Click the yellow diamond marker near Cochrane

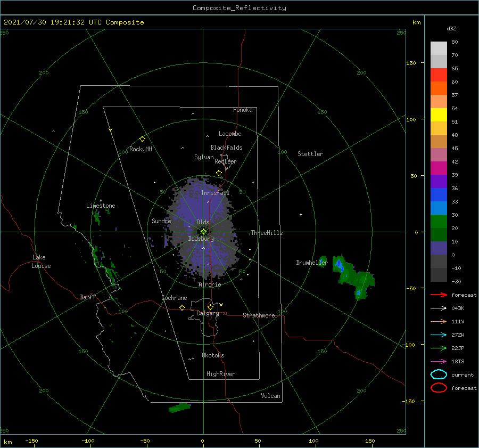pos(182,307)
